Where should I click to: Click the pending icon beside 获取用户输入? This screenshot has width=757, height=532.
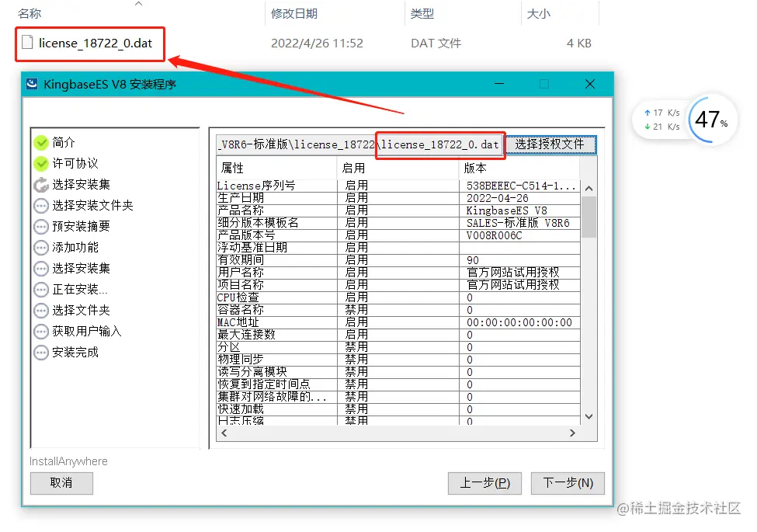(x=41, y=332)
